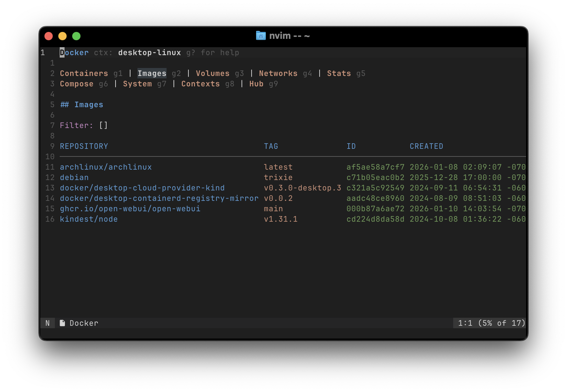The image size is (567, 392).
Task: Click the N mode indicator in statusline
Action: [48, 323]
